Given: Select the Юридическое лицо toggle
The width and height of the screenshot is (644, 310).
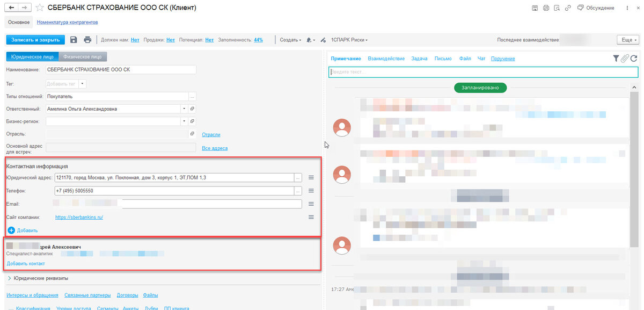Looking at the screenshot, I should tap(32, 56).
